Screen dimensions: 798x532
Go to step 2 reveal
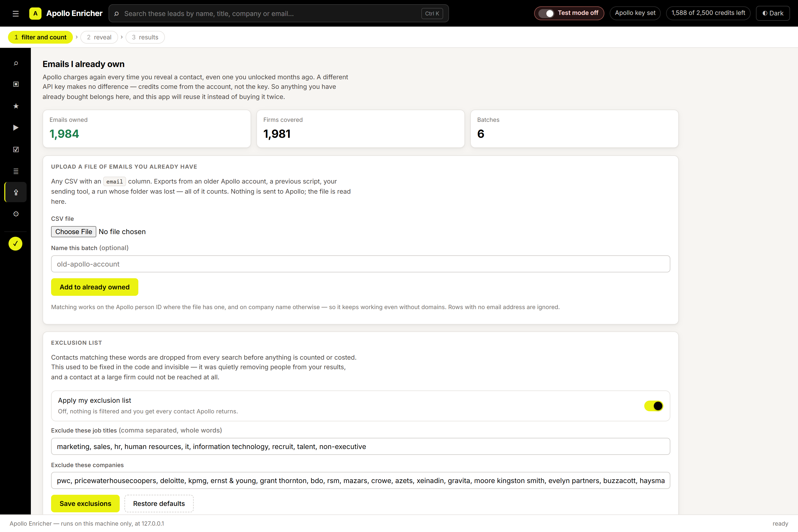99,37
